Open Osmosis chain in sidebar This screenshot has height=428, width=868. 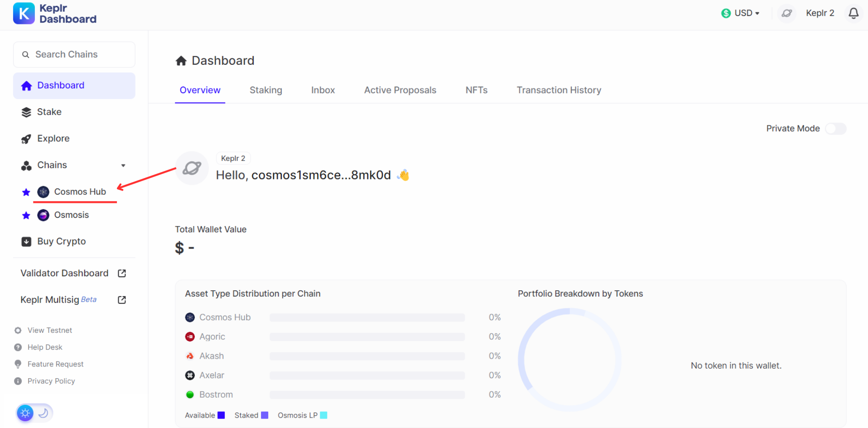pyautogui.click(x=72, y=215)
